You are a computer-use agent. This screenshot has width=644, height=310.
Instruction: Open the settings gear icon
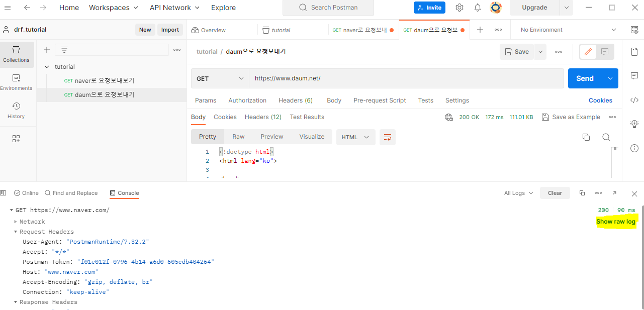(x=459, y=8)
